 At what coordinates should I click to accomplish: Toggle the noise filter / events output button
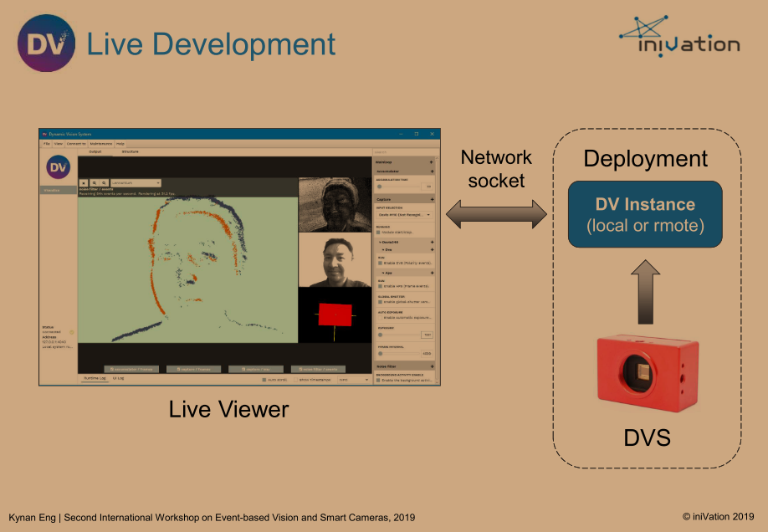coord(319,369)
